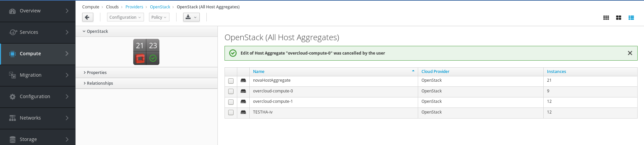Viewport: 644px width, 145px height.
Task: Open the overcloud-compute-1 row
Action: pyautogui.click(x=431, y=102)
